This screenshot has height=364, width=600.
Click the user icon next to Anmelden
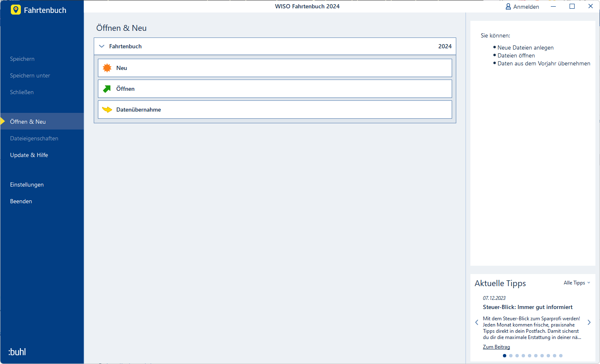click(x=508, y=7)
